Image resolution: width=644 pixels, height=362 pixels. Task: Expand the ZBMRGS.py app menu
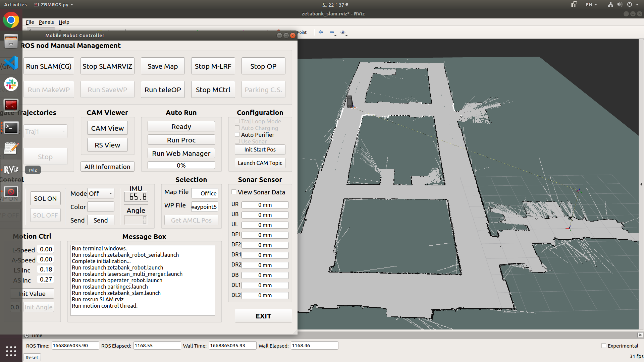[54, 5]
